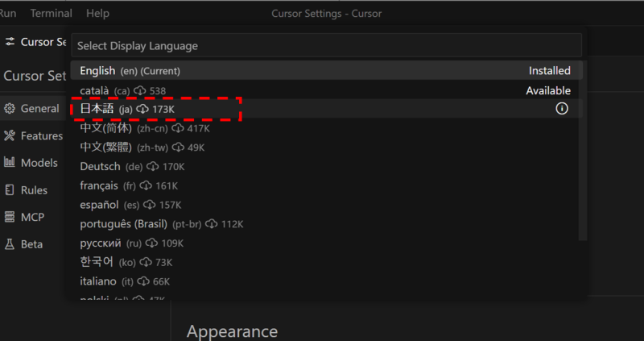This screenshot has height=341, width=644.
Task: Choose 中文(简体) from language list
Action: pyautogui.click(x=327, y=128)
